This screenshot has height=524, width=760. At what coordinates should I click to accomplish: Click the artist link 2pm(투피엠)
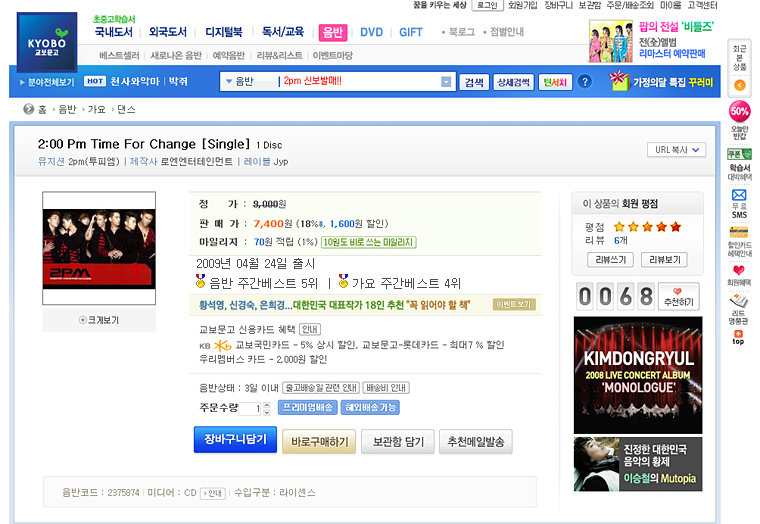pos(94,161)
